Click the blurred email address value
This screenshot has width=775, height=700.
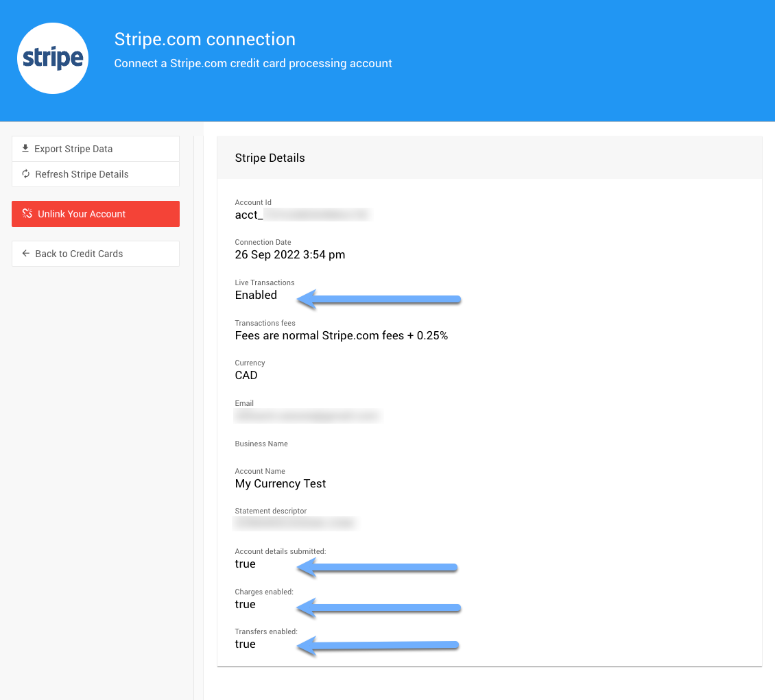pyautogui.click(x=307, y=416)
